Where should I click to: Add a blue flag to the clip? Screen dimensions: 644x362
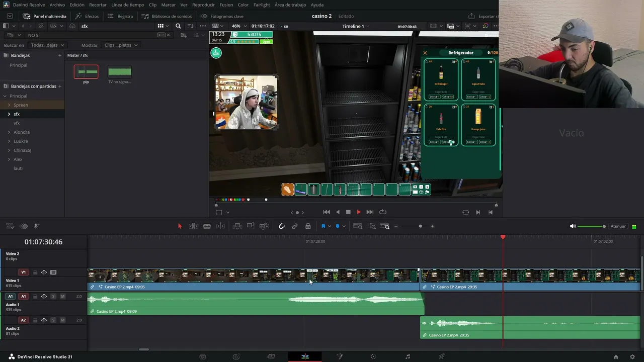pyautogui.click(x=323, y=226)
